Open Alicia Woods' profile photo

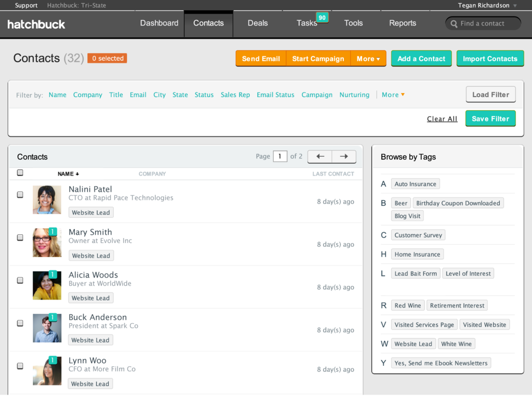(x=47, y=285)
